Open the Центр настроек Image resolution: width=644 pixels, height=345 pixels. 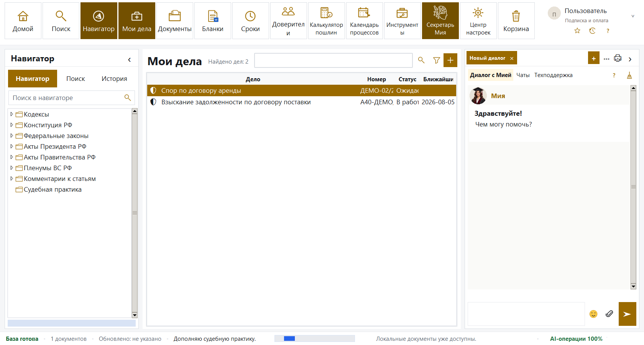click(478, 21)
